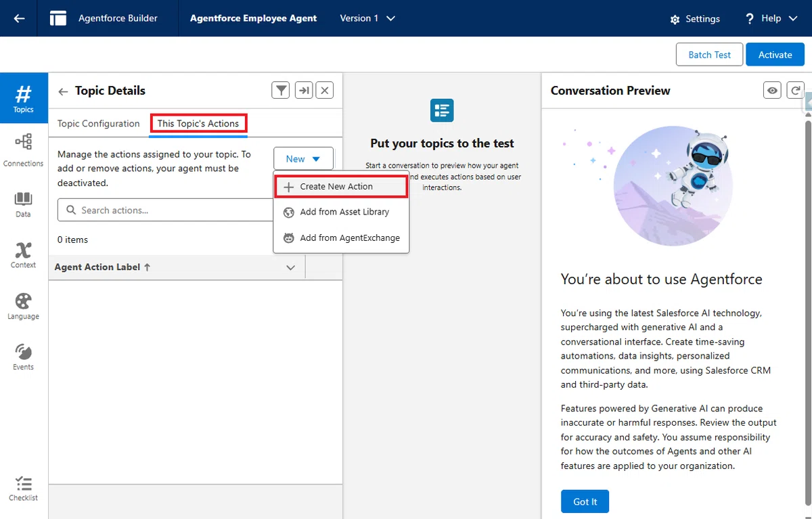Toggle conversation preview eye icon

click(x=772, y=90)
